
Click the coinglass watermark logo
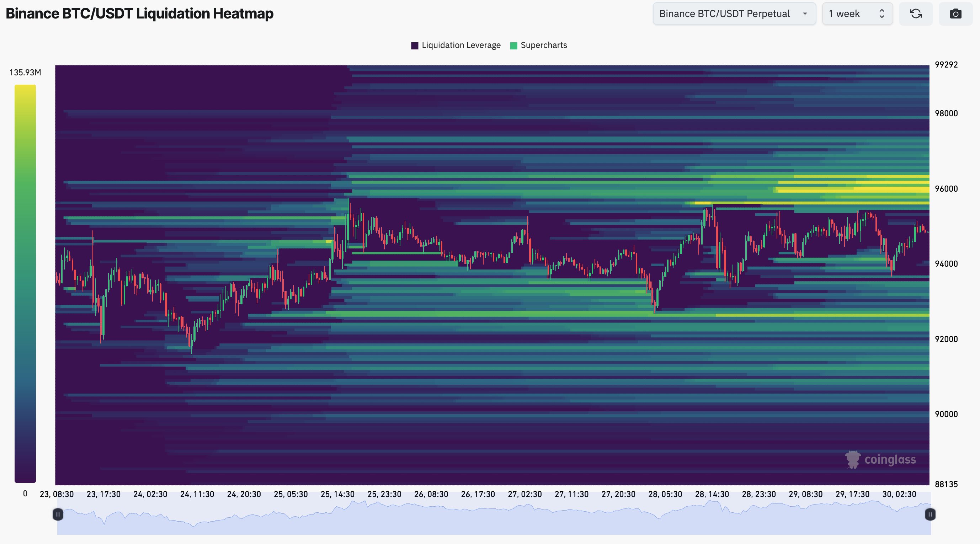[880, 459]
